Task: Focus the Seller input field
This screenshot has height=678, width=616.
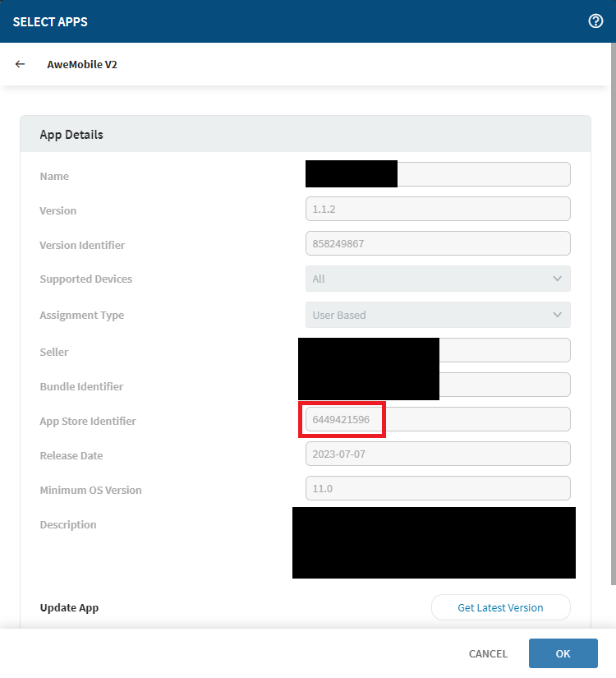Action: coord(503,351)
